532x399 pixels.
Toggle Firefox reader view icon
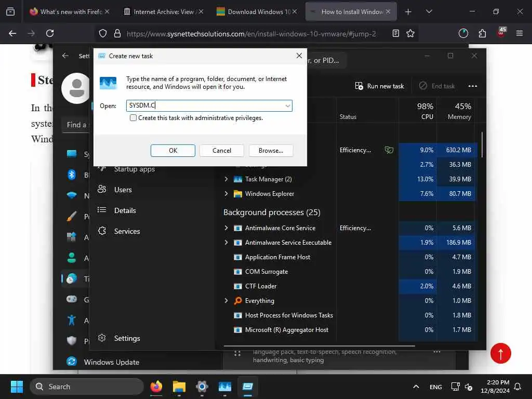pyautogui.click(x=395, y=33)
